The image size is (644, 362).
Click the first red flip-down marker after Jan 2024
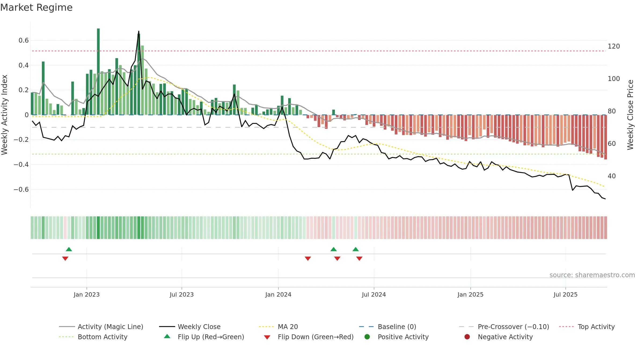point(308,258)
